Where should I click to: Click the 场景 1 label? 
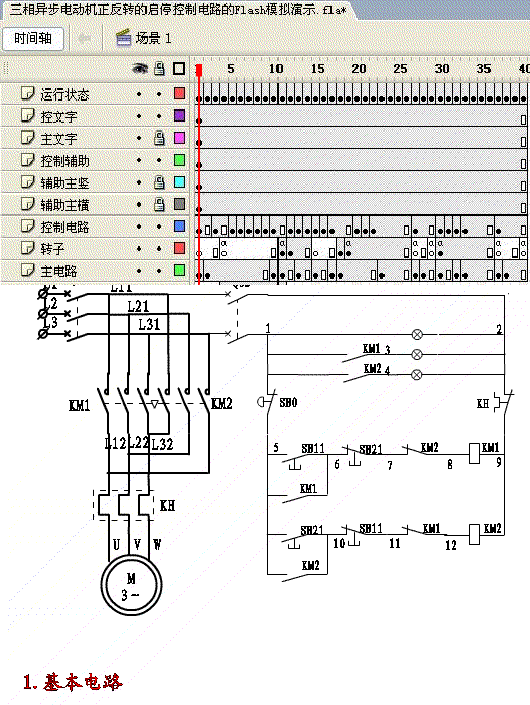153,38
